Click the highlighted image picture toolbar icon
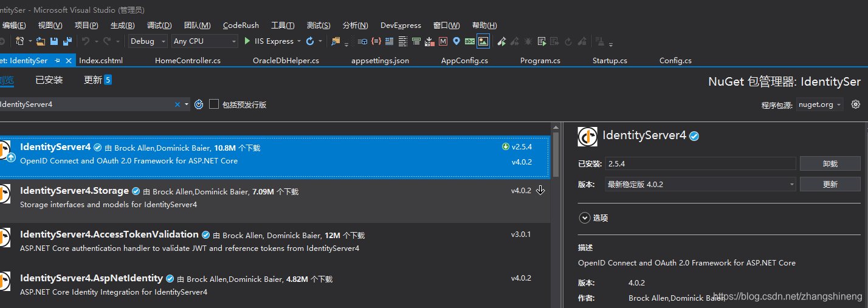 (483, 41)
